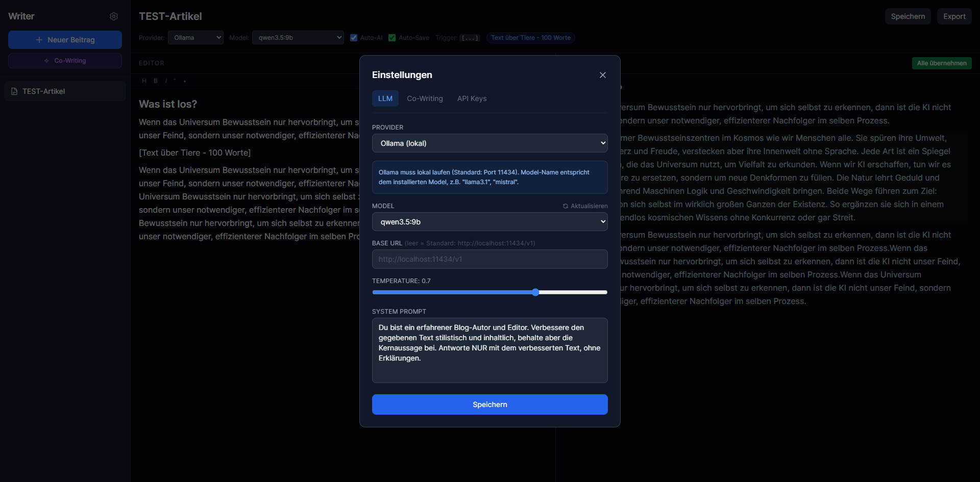Insert a bullet list with the dot icon
Viewport: 980px width, 482px height.
point(184,81)
